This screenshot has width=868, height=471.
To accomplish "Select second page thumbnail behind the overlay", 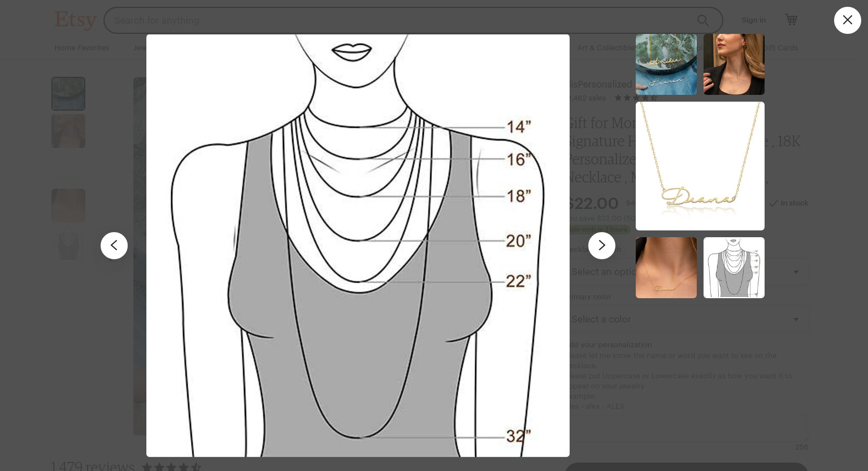I will click(68, 131).
